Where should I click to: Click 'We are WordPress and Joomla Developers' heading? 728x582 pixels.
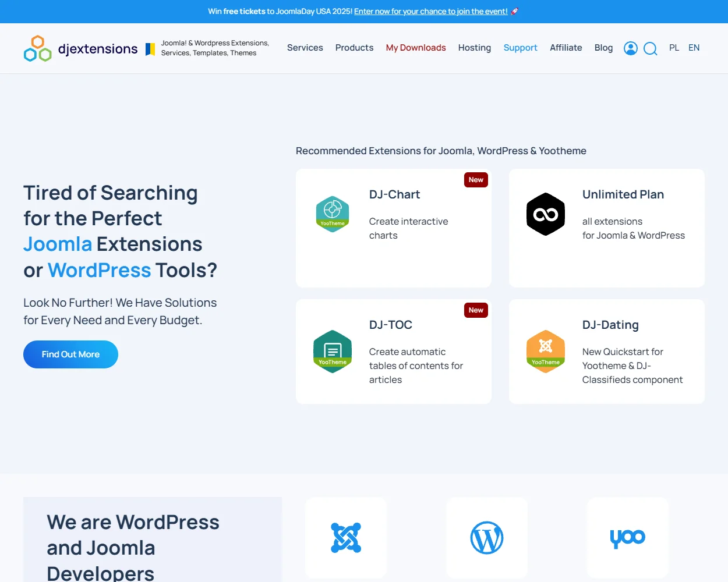coord(133,548)
